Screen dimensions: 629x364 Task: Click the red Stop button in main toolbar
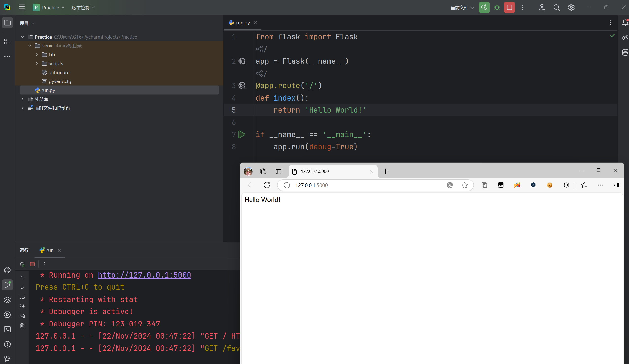pos(509,7)
